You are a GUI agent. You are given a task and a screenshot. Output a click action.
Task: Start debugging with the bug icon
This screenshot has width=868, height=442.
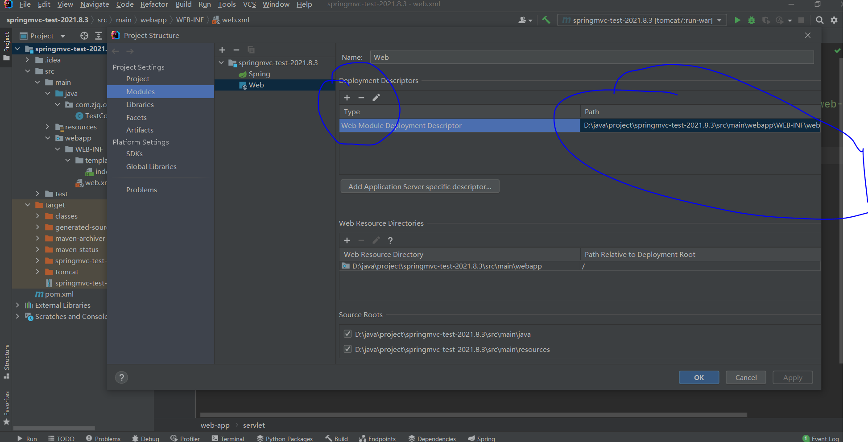point(752,20)
